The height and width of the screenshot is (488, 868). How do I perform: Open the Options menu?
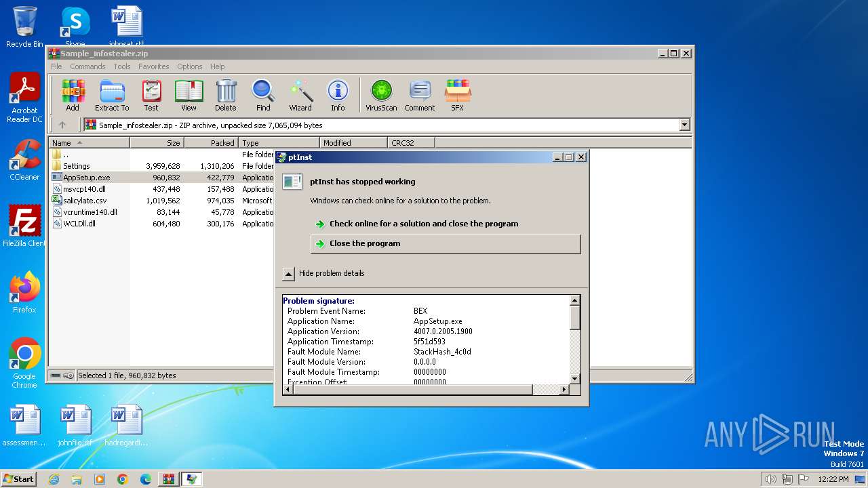(190, 66)
